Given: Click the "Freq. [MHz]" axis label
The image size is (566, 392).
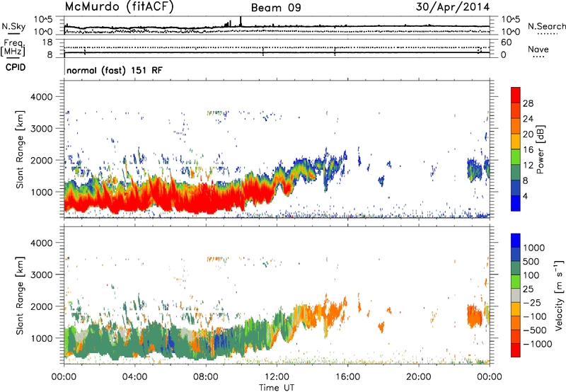Looking at the screenshot, I should point(13,48).
